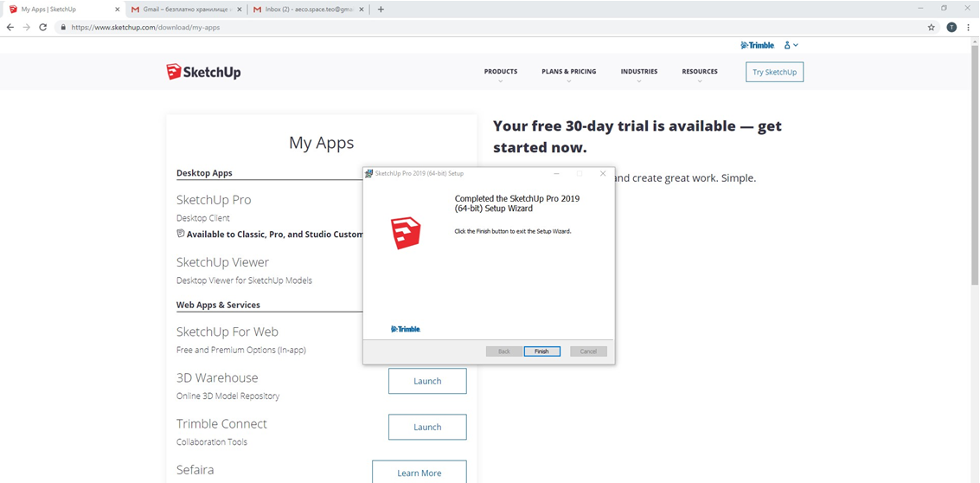The image size is (980, 483).
Task: Click the secure lock icon in address bar
Action: (x=63, y=28)
